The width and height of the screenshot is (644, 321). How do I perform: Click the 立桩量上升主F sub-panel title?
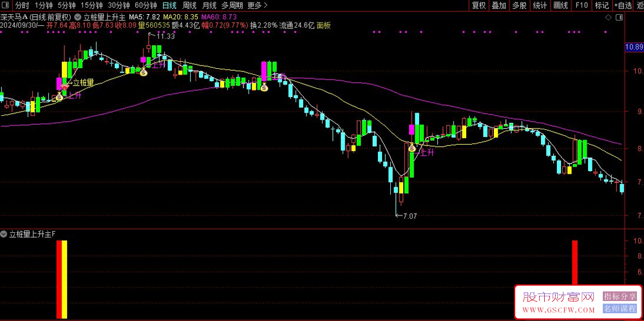tap(32, 234)
